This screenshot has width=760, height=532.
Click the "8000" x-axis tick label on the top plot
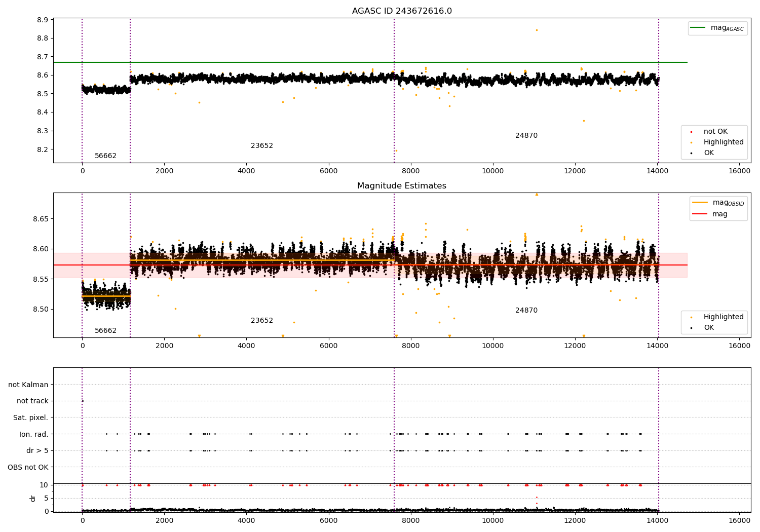(411, 171)
